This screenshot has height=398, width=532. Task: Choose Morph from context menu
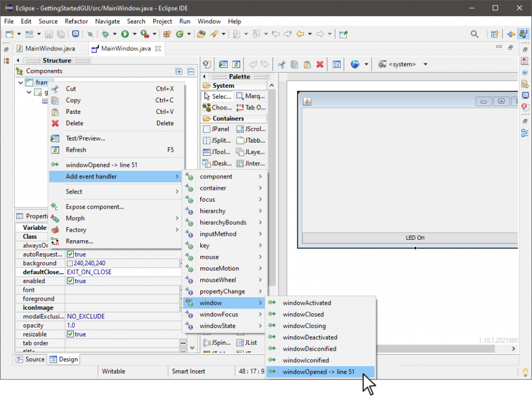(115, 219)
